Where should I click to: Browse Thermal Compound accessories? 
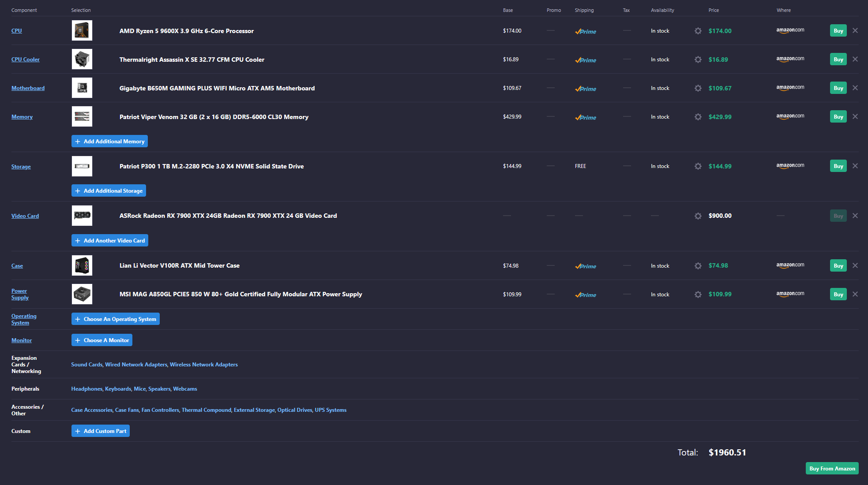207,410
